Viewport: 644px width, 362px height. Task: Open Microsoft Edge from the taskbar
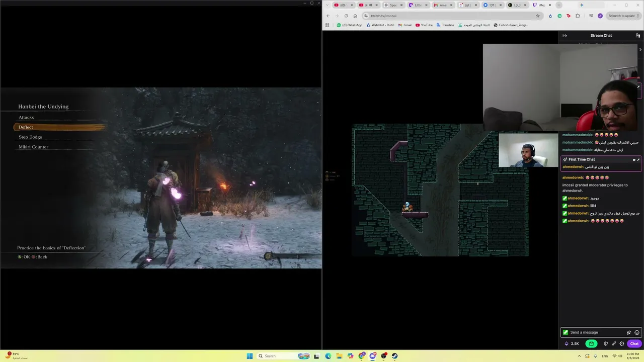click(328, 356)
